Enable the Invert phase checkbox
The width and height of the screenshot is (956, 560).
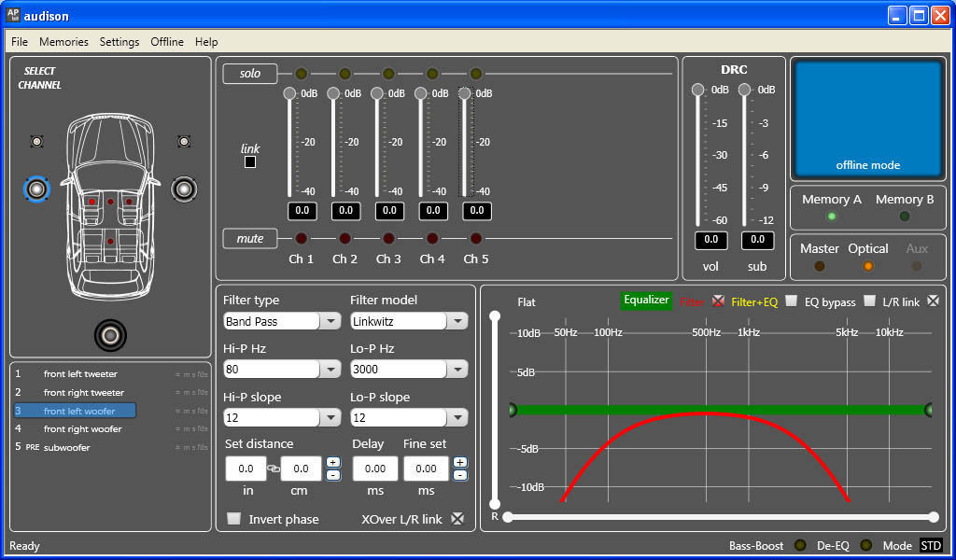234,519
